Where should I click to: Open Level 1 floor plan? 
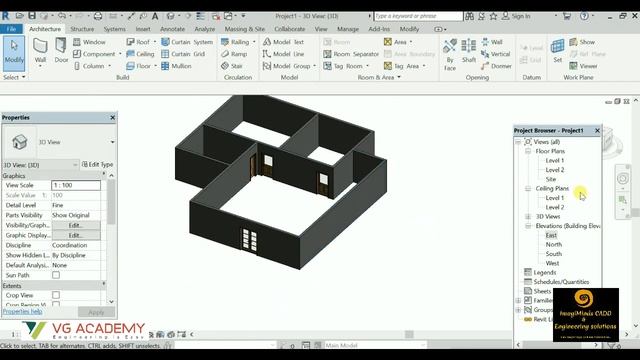click(x=555, y=160)
